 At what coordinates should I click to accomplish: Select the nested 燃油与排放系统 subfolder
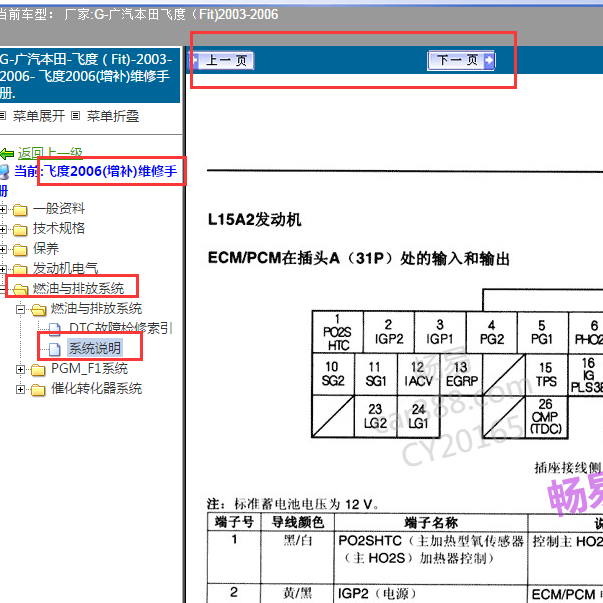click(97, 308)
